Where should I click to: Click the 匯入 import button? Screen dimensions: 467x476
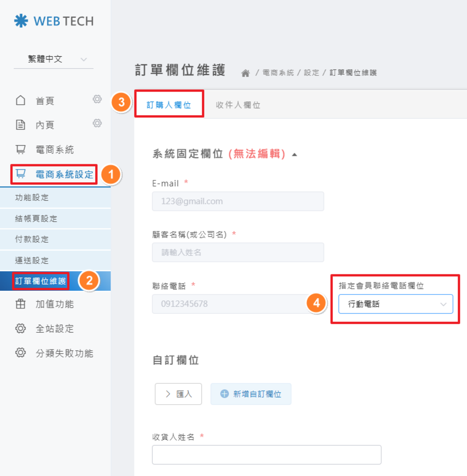(x=178, y=394)
